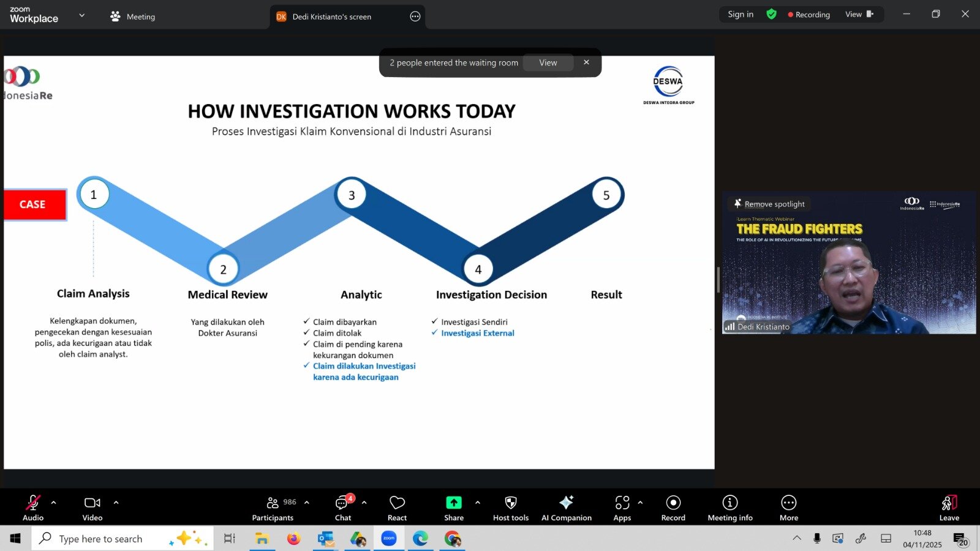
Task: Click View in waiting room notification
Action: click(548, 62)
